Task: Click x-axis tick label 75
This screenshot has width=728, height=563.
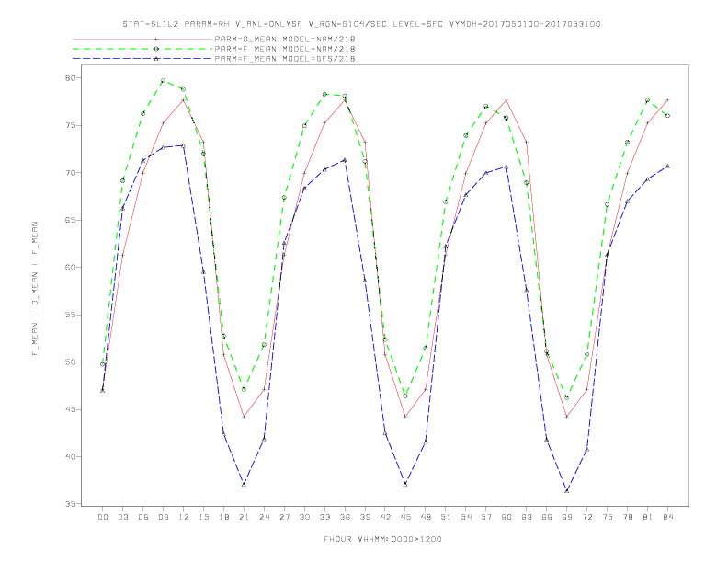Action: [608, 517]
